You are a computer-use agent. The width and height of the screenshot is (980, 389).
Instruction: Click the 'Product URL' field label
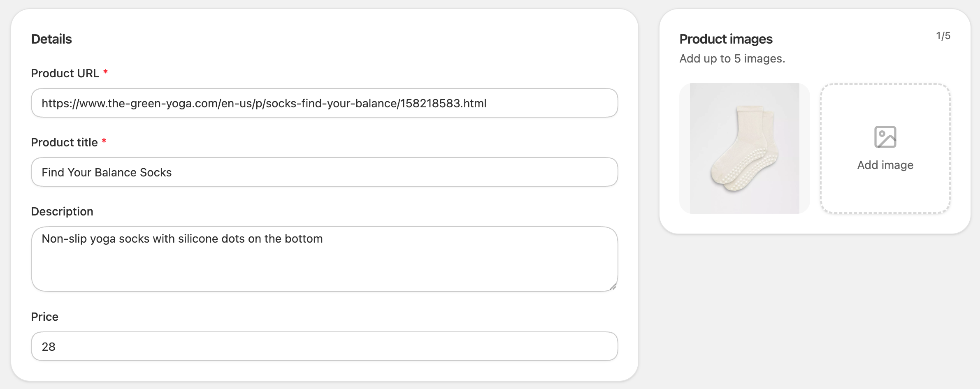[x=65, y=73]
